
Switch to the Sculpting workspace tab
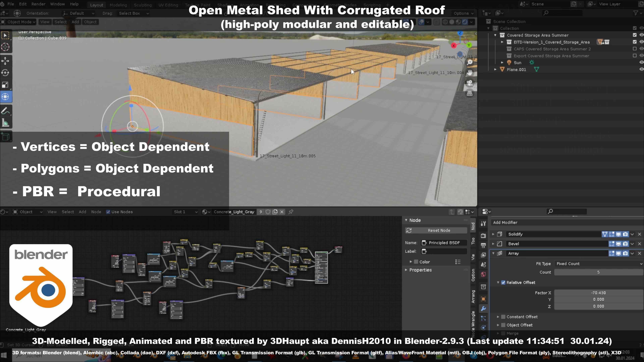tap(143, 5)
